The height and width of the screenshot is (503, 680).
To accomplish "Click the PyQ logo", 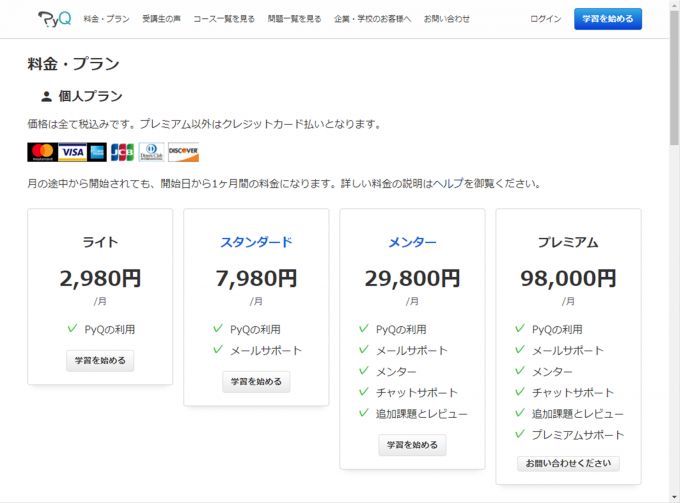I will pyautogui.click(x=55, y=19).
